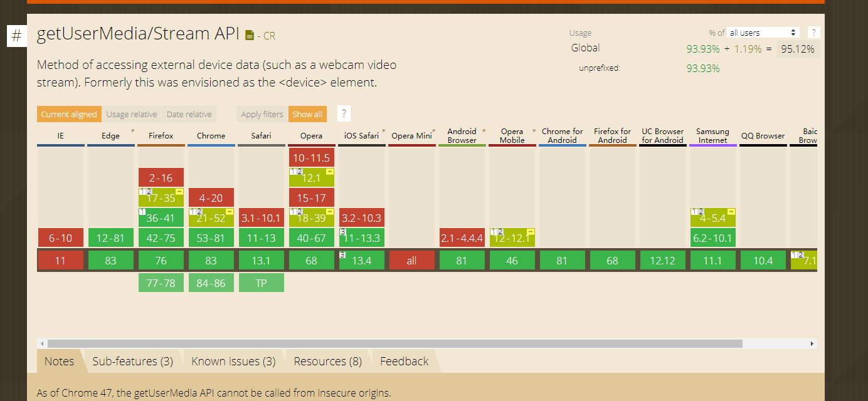Viewport: 868px width, 401px height.
Task: Switch to Date relative view
Action: click(189, 114)
